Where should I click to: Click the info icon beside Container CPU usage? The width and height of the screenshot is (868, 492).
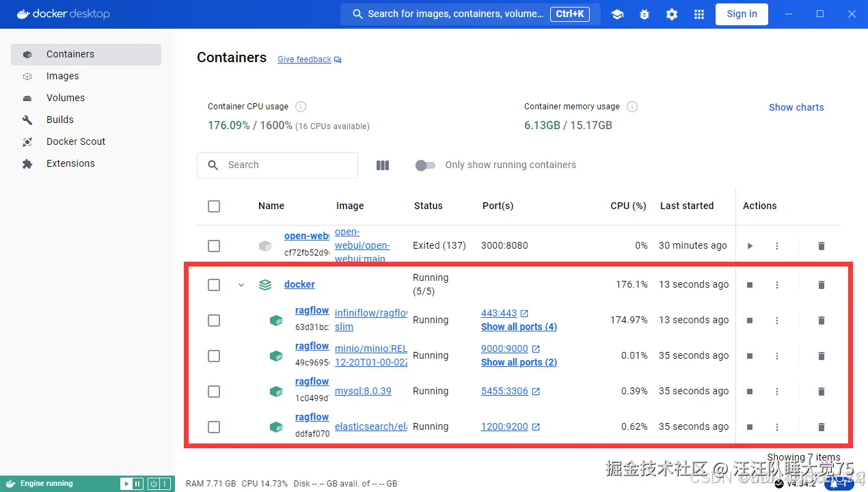click(x=301, y=107)
